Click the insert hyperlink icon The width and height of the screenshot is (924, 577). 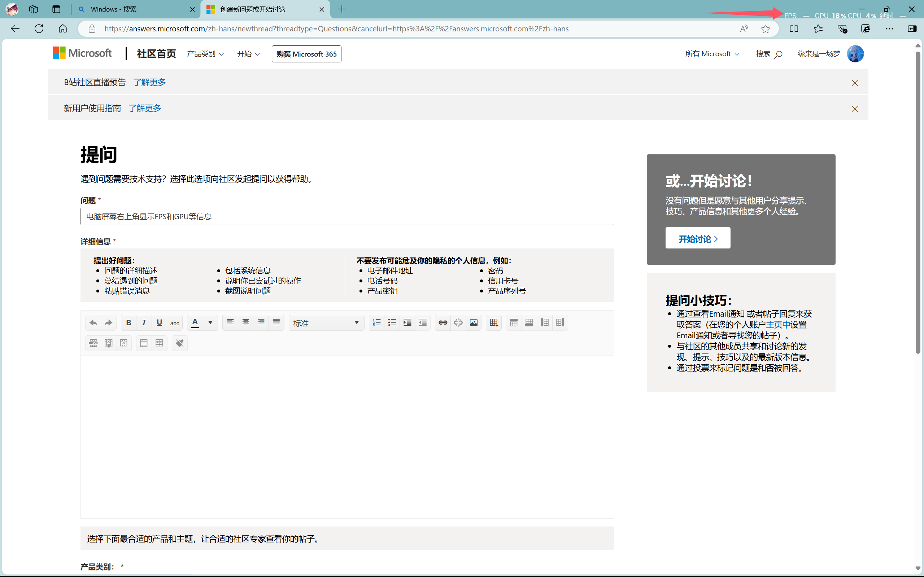(443, 322)
